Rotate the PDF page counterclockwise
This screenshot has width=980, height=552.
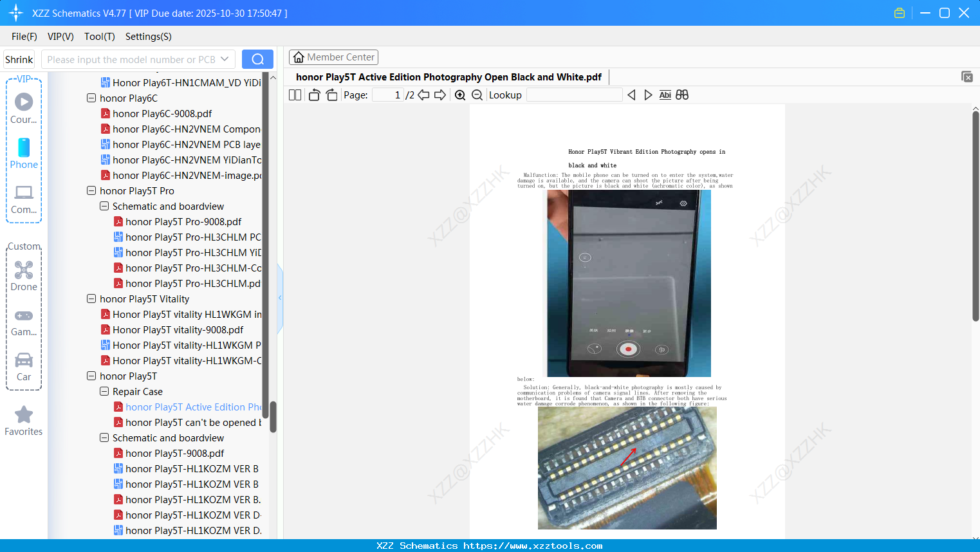point(314,95)
